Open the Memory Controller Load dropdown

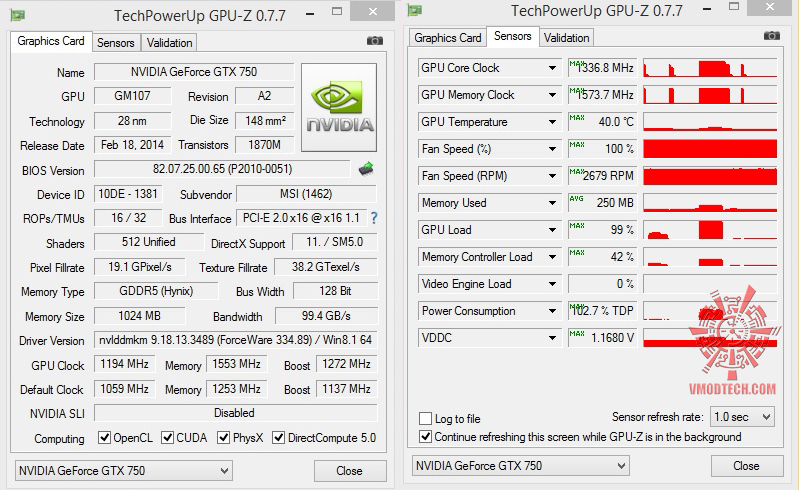coord(552,257)
